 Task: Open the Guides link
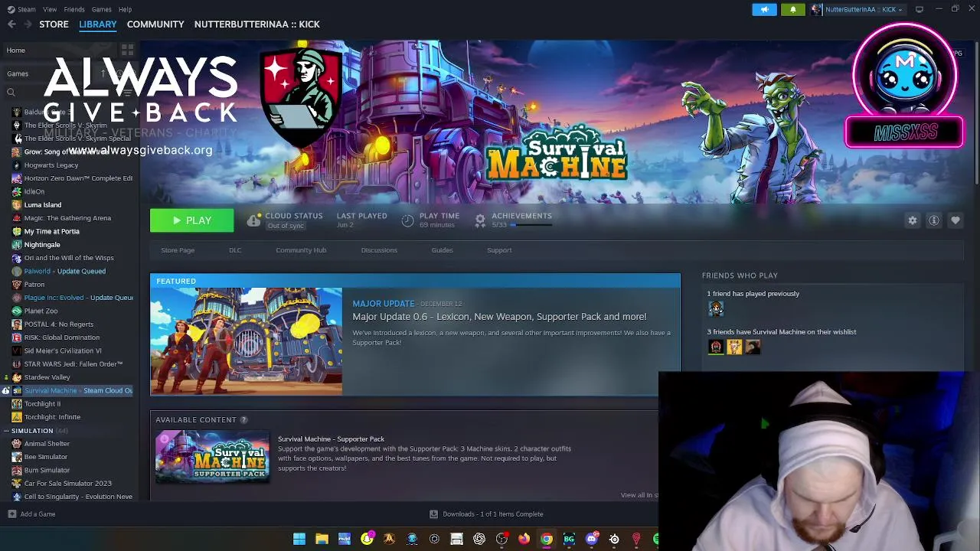click(442, 250)
